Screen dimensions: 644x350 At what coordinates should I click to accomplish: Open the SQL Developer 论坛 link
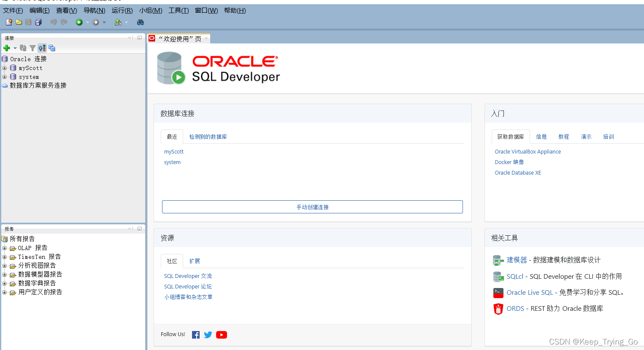click(188, 287)
